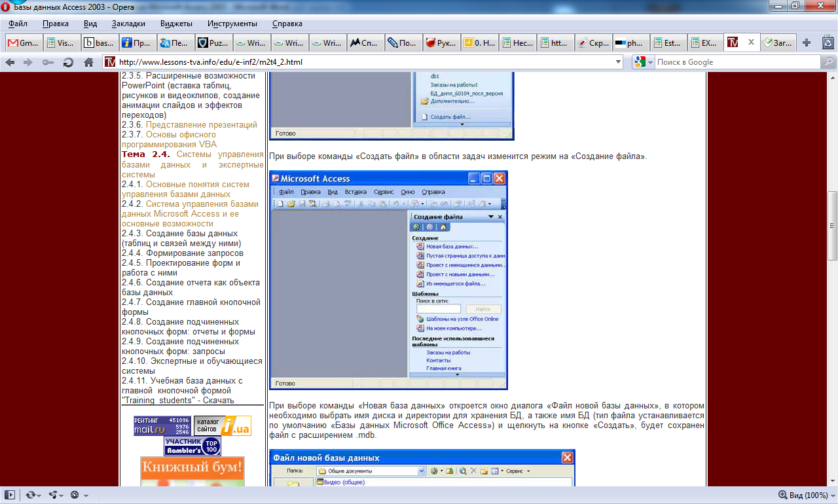Click the Microsoft Access Создание файла screenshot image
This screenshot has width=838, height=504.
pos(388,280)
